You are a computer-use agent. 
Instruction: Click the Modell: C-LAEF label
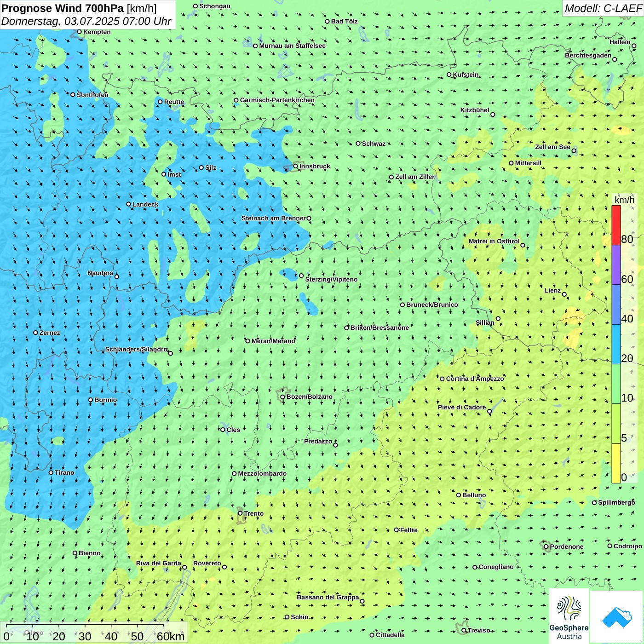click(x=603, y=8)
